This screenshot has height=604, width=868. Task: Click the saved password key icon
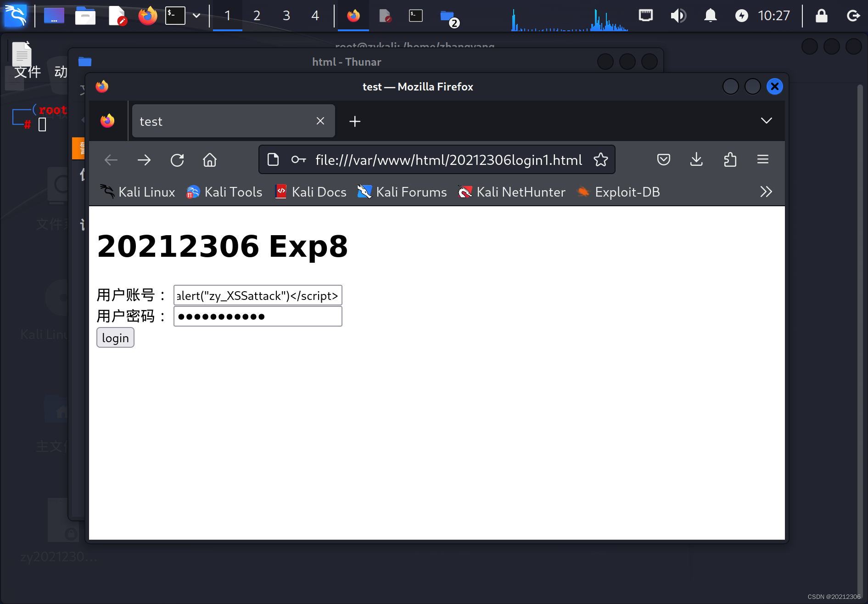298,159
